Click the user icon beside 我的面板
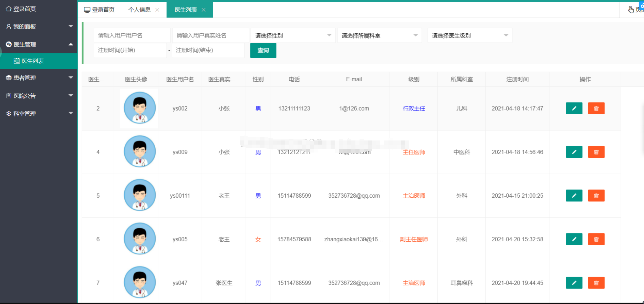Image resolution: width=644 pixels, height=304 pixels. pyautogui.click(x=9, y=27)
